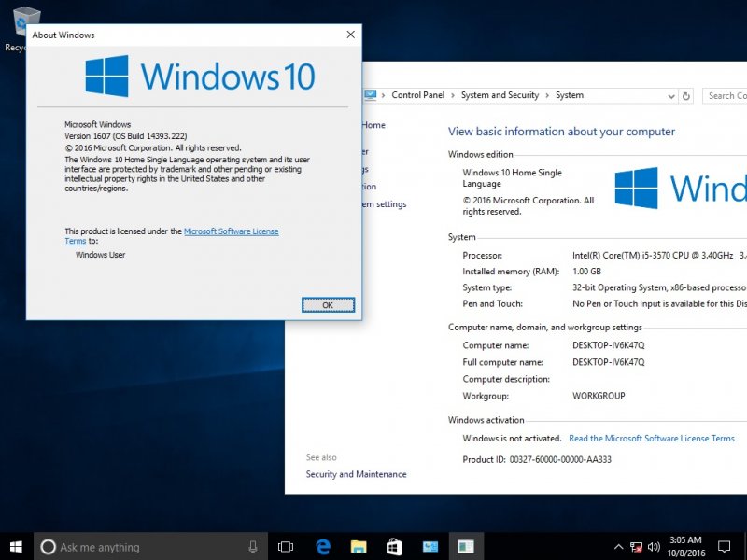747x560 pixels.
Task: Click the highlighted active app taskbar icon
Action: click(465, 547)
